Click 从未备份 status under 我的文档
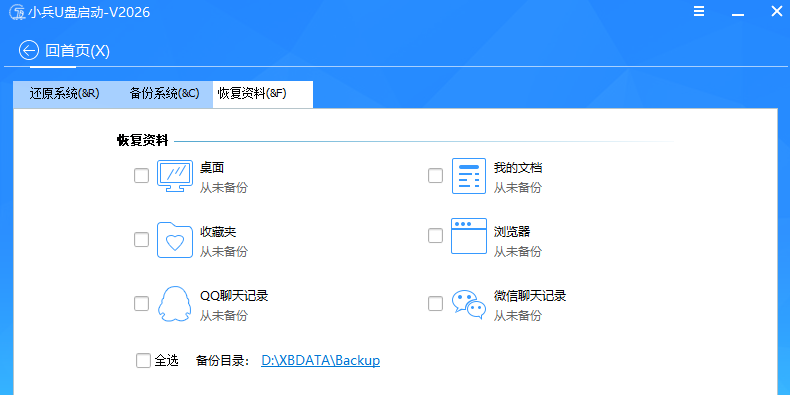790x395 pixels. (517, 188)
